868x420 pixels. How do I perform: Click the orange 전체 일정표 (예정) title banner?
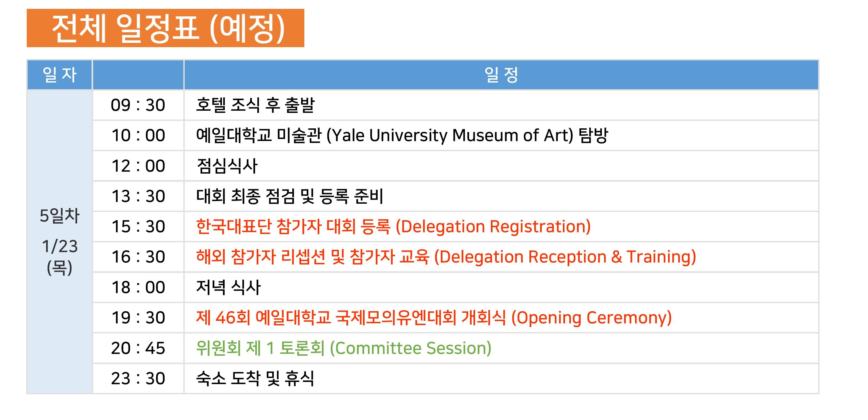(165, 28)
